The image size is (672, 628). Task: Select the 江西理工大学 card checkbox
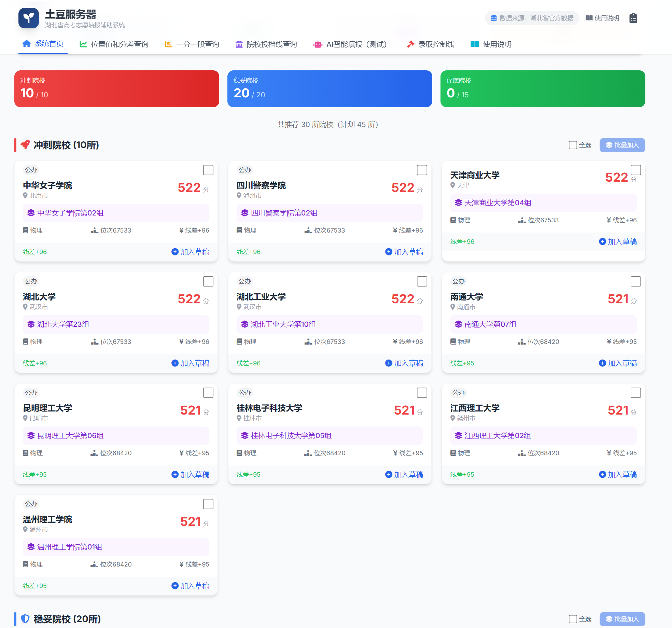(636, 393)
